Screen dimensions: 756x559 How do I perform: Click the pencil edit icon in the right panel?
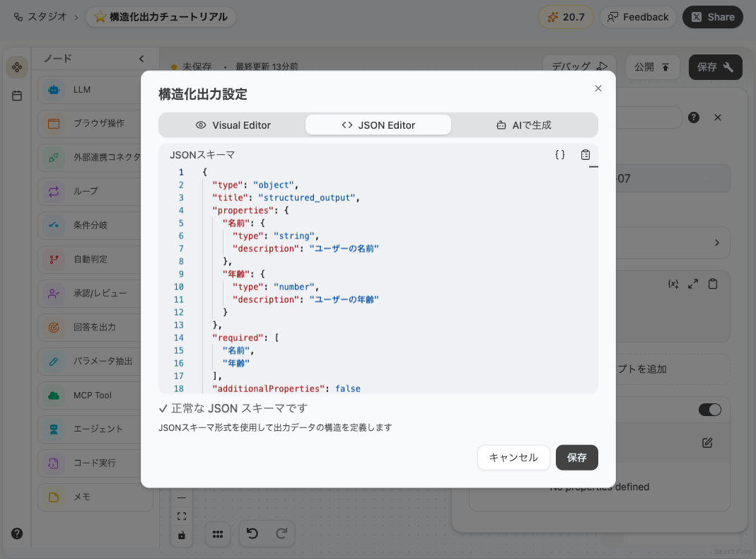[706, 442]
